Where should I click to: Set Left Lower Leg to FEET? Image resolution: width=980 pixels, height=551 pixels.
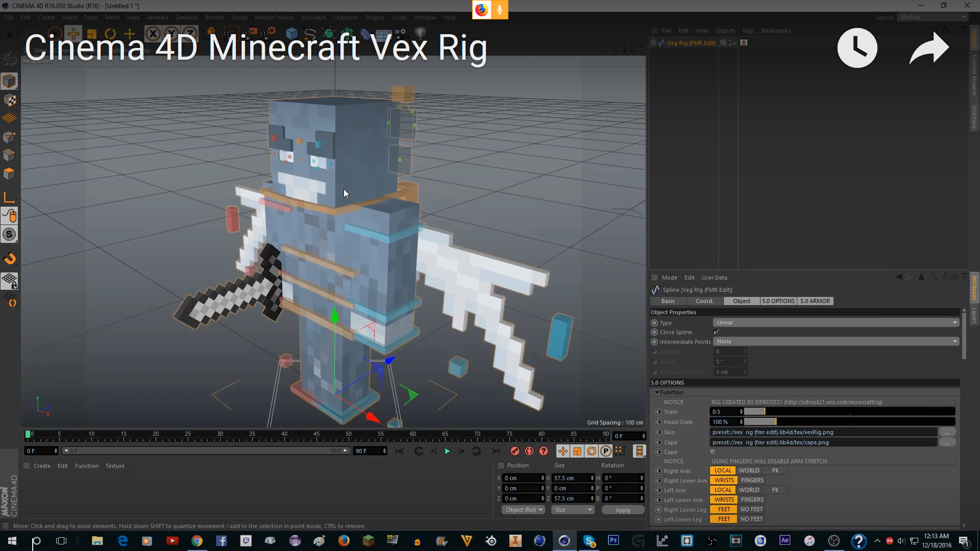(724, 519)
